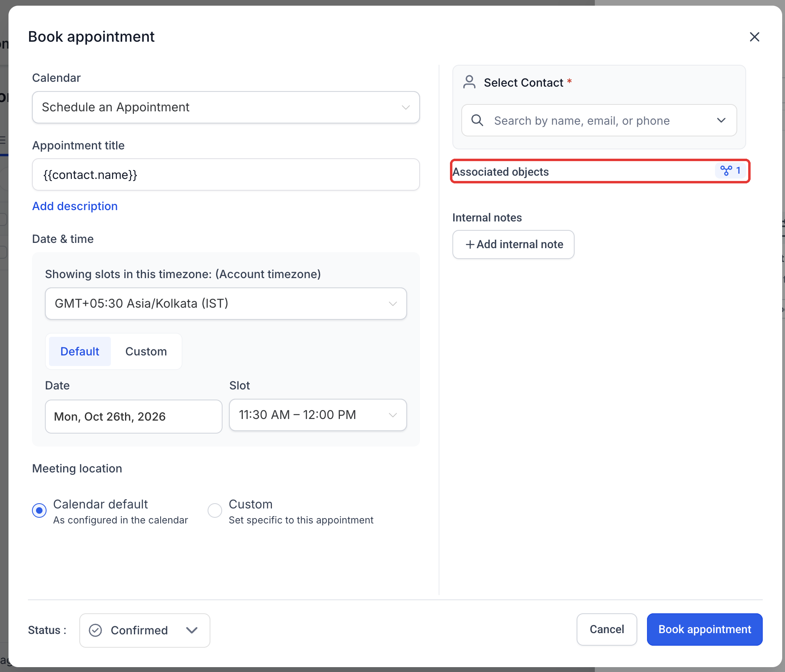Click the Appointment title input field
Image resolution: width=785 pixels, height=672 pixels.
click(226, 174)
